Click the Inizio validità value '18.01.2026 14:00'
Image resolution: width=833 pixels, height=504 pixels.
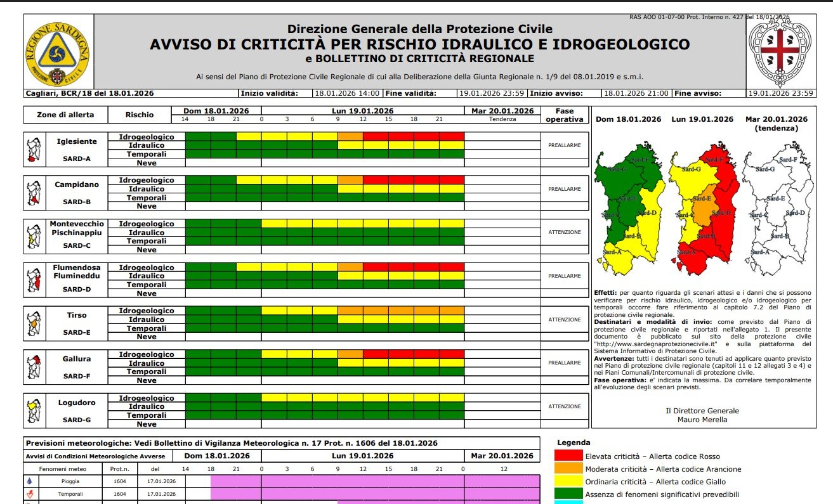(x=347, y=93)
